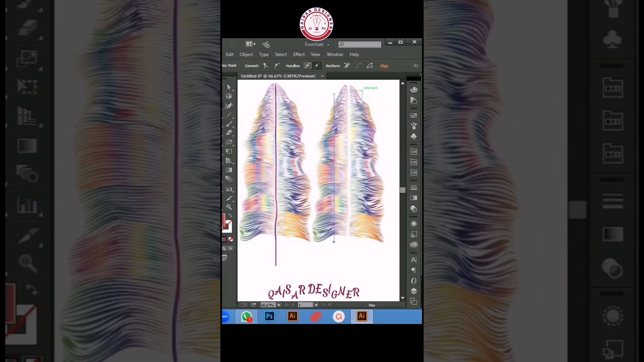Open the control bar options menu
The width and height of the screenshot is (644, 362).
[x=416, y=66]
